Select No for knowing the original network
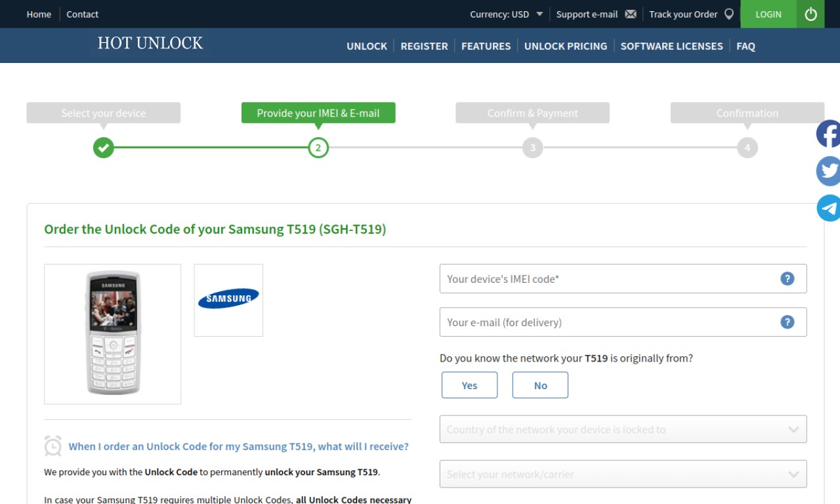 pyautogui.click(x=540, y=385)
